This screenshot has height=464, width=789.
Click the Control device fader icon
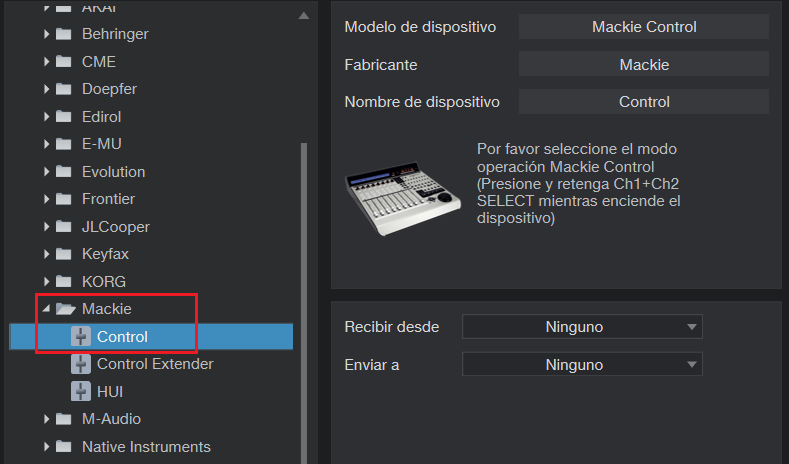81,336
